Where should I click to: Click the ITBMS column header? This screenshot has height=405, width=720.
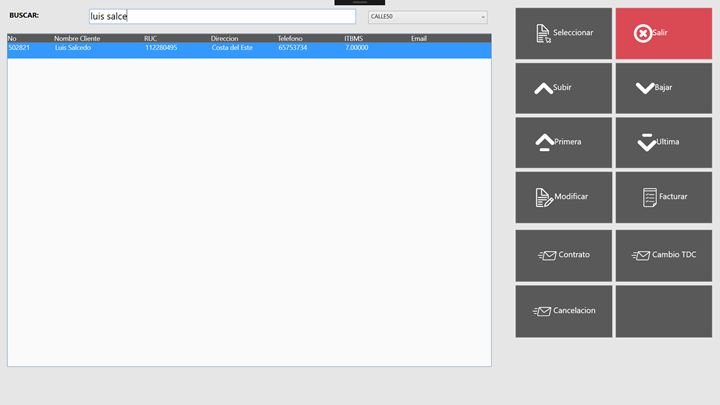354,38
